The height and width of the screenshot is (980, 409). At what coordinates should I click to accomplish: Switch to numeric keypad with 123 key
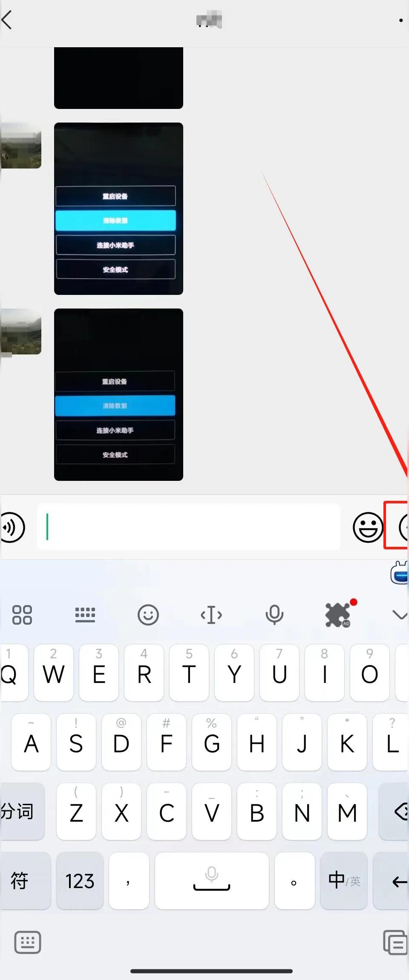(x=80, y=880)
